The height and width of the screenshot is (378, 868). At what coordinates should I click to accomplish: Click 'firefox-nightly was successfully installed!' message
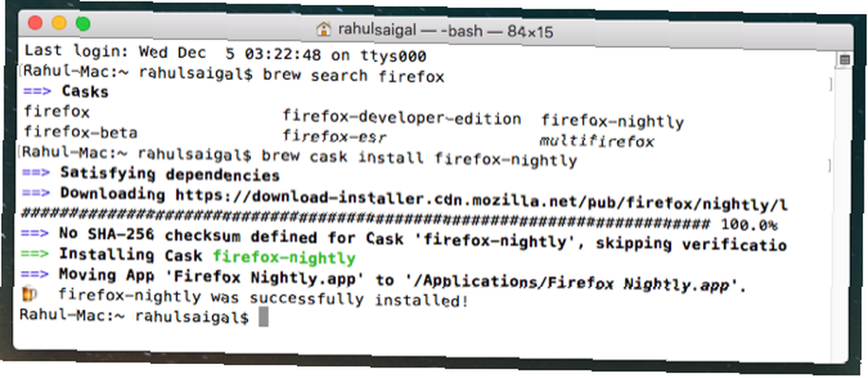pyautogui.click(x=264, y=298)
